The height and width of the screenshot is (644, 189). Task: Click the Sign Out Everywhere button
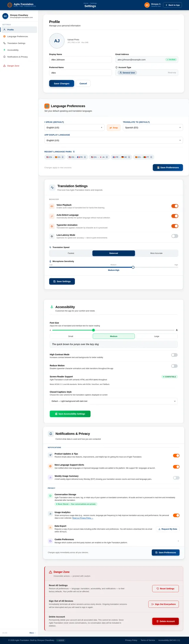[163, 604]
